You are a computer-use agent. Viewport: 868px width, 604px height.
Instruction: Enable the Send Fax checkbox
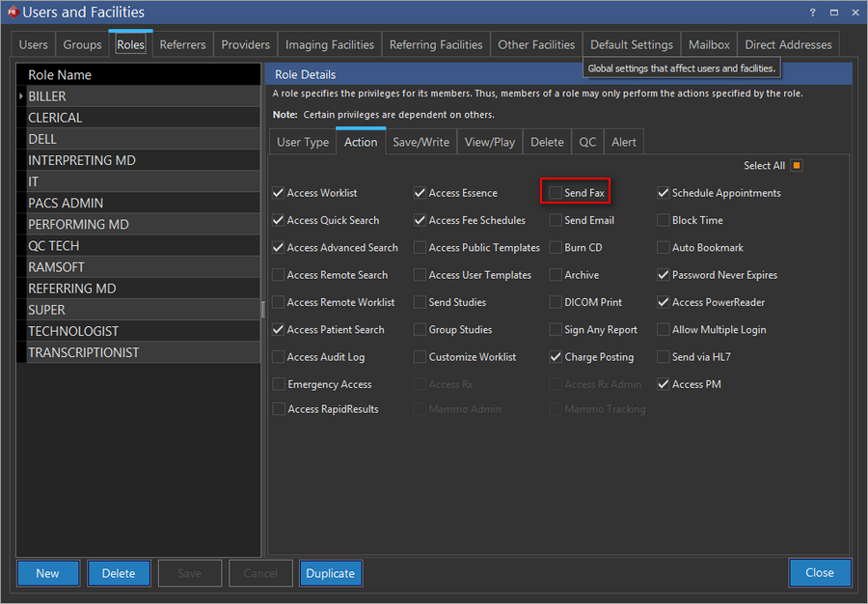556,193
